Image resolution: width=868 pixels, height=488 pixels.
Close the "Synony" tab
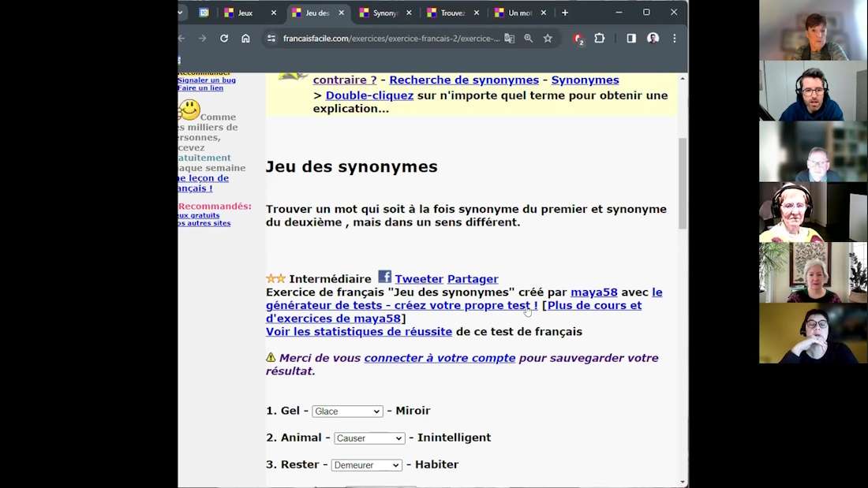click(x=409, y=13)
